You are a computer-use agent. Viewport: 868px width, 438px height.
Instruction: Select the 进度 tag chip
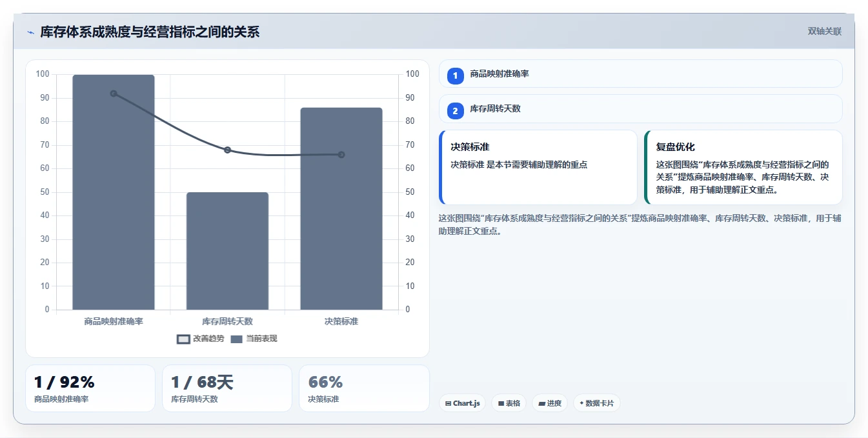(x=550, y=403)
